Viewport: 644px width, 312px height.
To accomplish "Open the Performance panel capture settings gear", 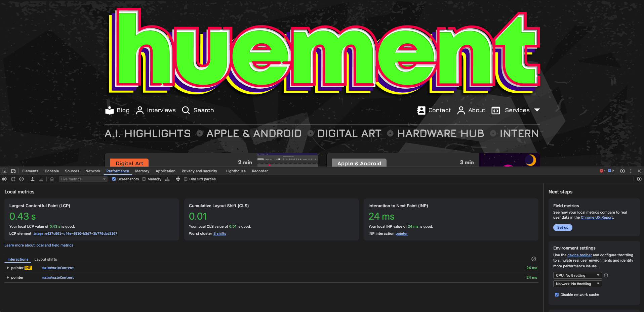I will click(x=639, y=179).
